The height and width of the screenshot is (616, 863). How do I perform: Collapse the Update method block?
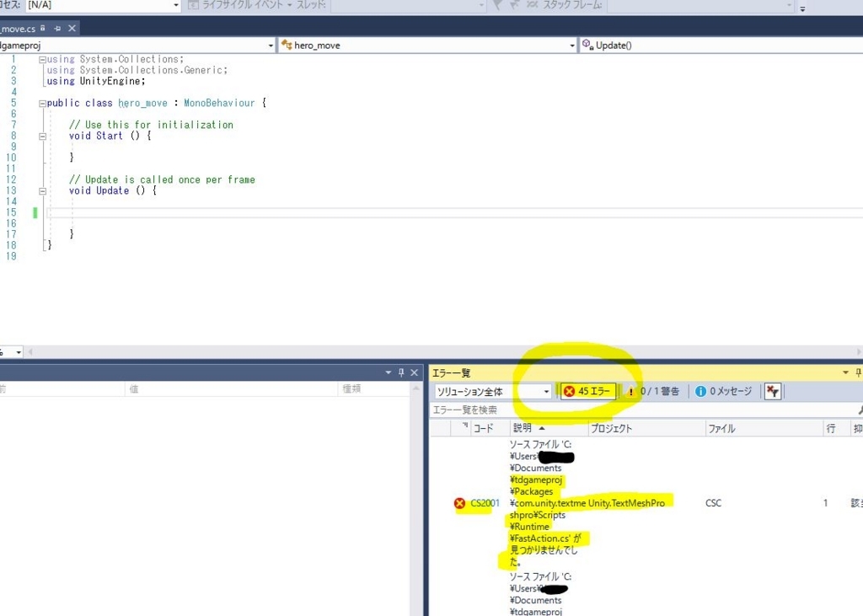pos(42,191)
